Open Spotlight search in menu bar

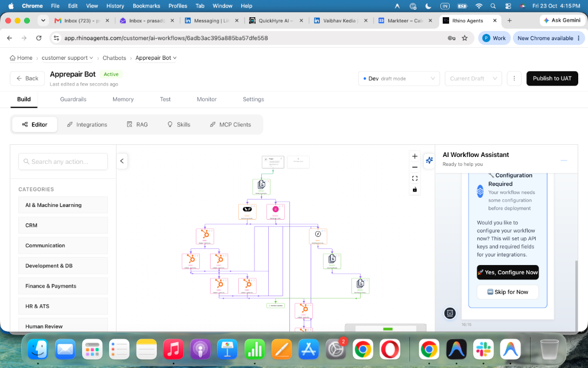(x=493, y=6)
